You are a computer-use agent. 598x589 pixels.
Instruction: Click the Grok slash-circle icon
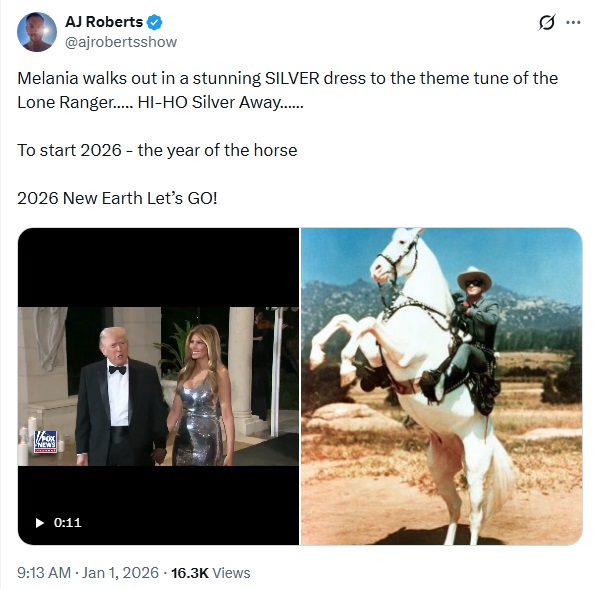tap(547, 22)
